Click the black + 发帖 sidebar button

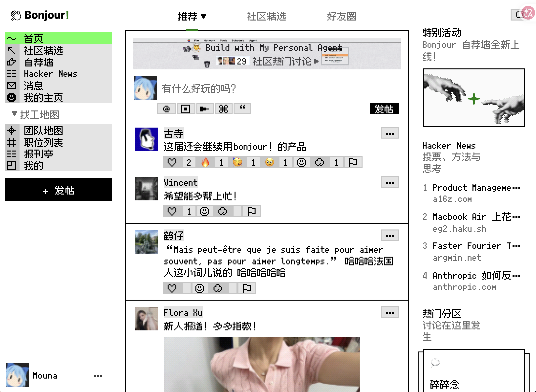point(59,190)
